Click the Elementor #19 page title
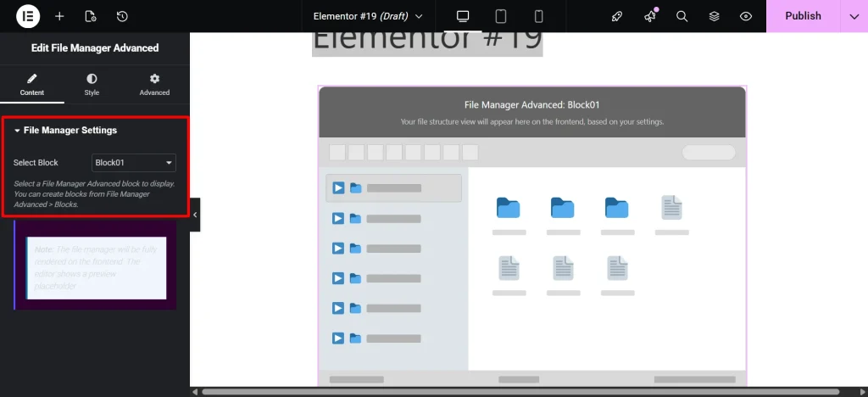Image resolution: width=868 pixels, height=397 pixels. (427, 42)
